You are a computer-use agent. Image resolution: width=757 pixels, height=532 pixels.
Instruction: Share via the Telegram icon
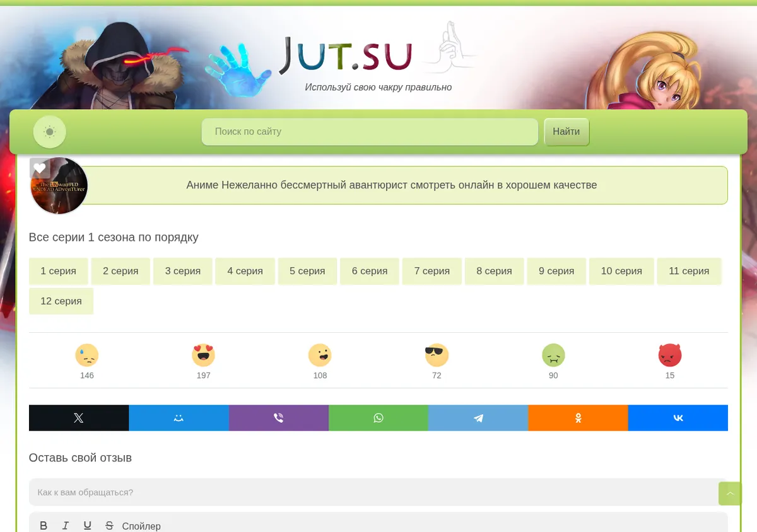pyautogui.click(x=478, y=418)
